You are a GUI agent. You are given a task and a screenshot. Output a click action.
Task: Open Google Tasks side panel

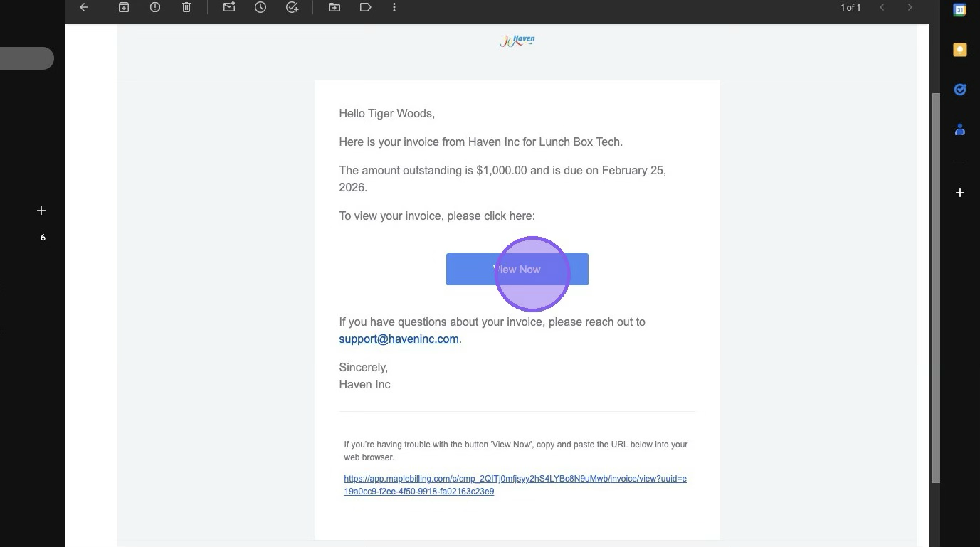tap(959, 90)
